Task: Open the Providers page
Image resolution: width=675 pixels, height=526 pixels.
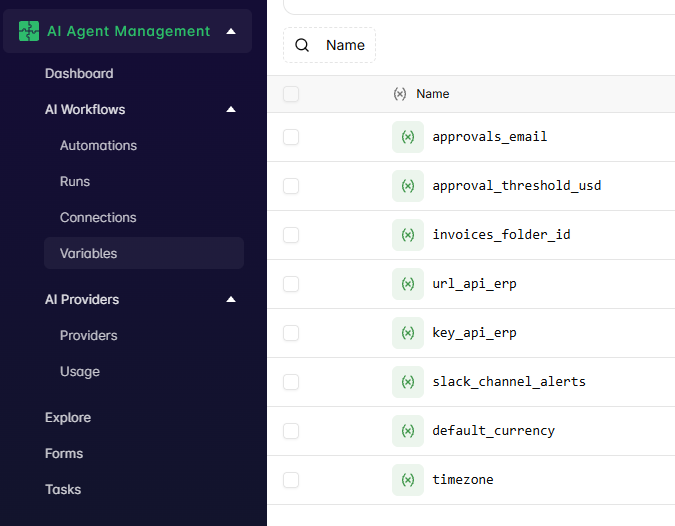Action: (x=88, y=335)
